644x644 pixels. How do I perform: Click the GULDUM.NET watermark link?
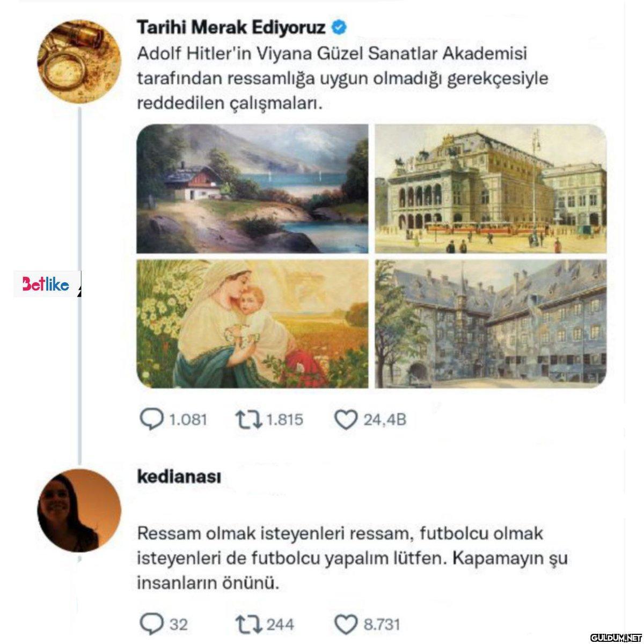point(616,637)
